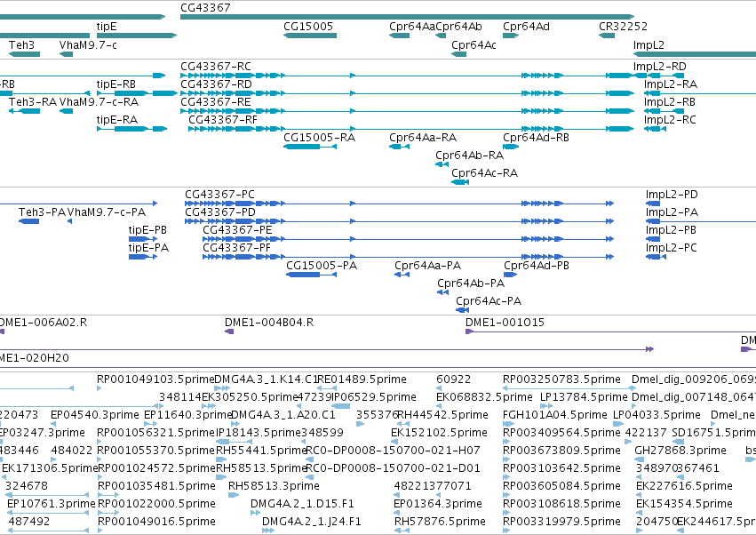Click the Cpr64Aa gene label

point(412,27)
